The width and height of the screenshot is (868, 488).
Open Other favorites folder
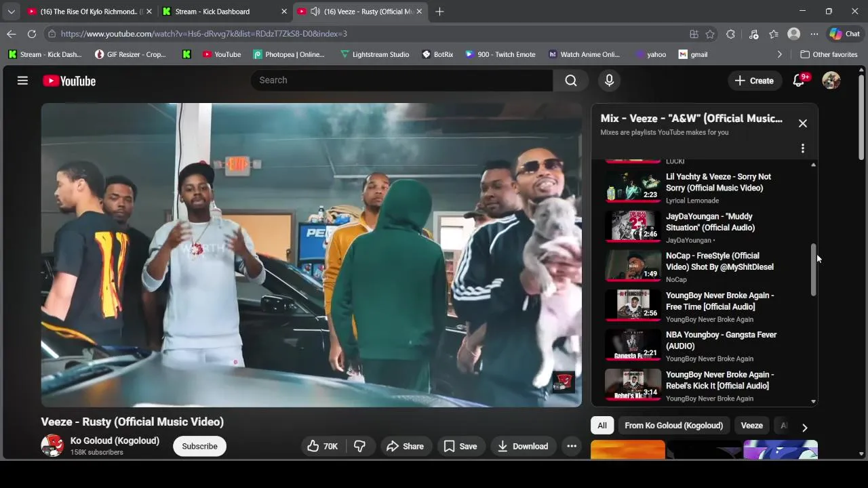click(829, 54)
